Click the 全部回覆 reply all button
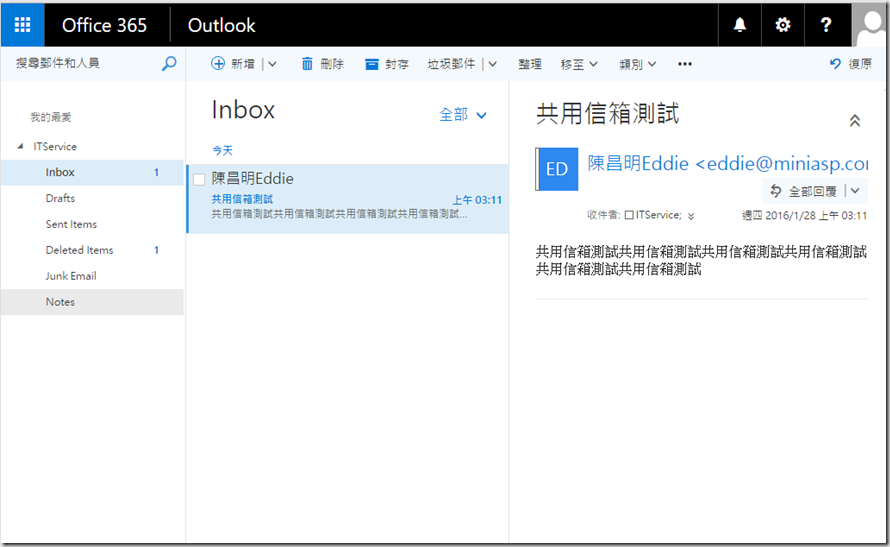 (805, 191)
